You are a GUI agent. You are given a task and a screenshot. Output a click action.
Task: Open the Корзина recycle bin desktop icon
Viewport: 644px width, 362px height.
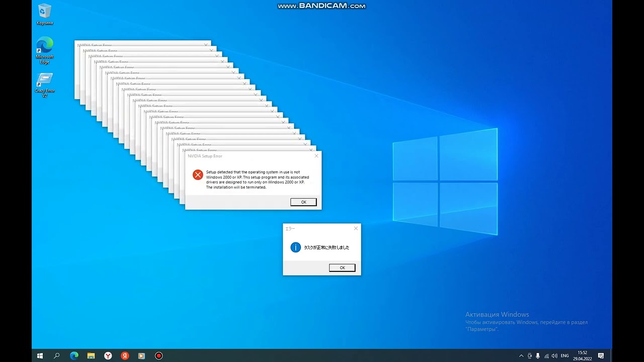(x=44, y=14)
